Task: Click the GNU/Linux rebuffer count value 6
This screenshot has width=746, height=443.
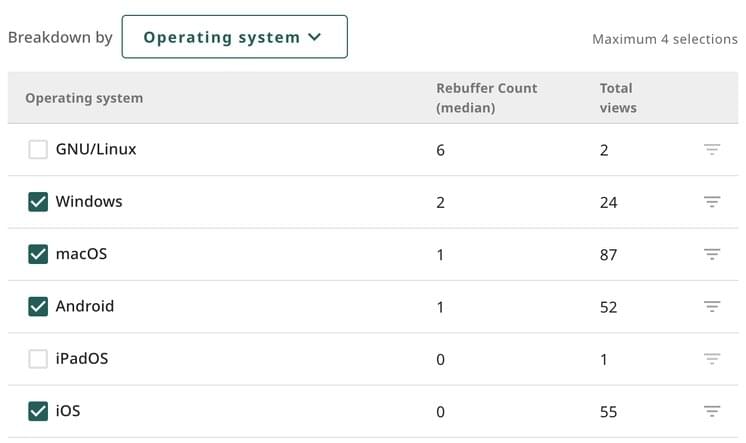Action: pos(441,151)
